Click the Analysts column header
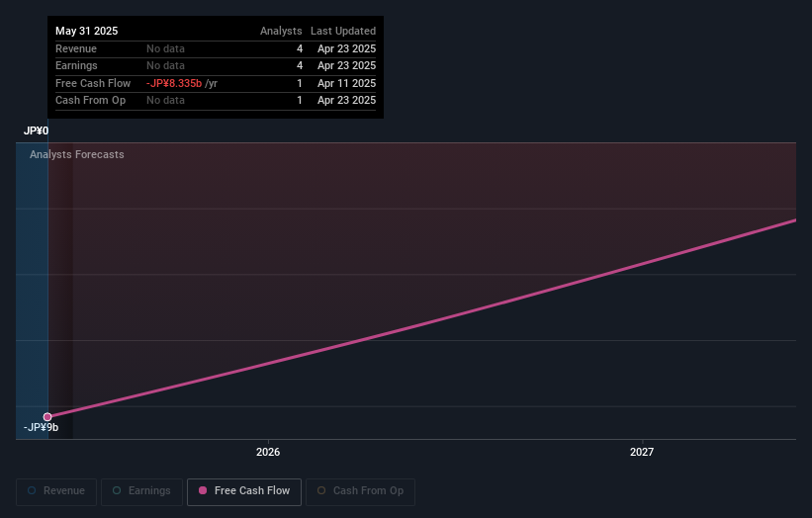Viewport: 812px width, 518px height. (281, 31)
